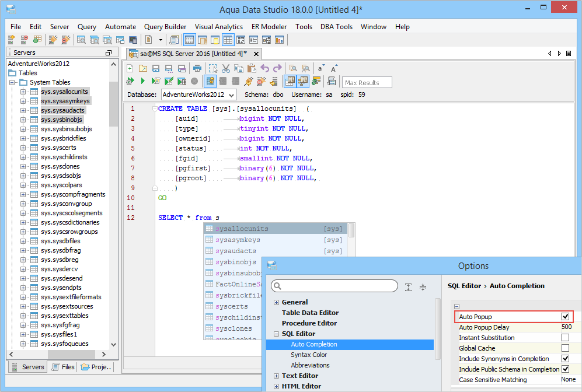582x392 pixels.
Task: Expand the sys.sysaudacts table node
Action: (23, 110)
